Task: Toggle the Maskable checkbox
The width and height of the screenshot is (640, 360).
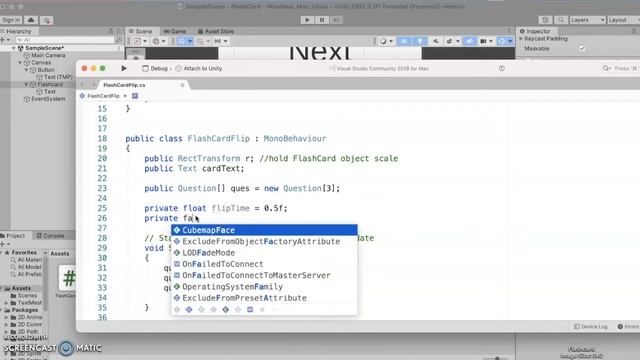Action: [x=582, y=49]
